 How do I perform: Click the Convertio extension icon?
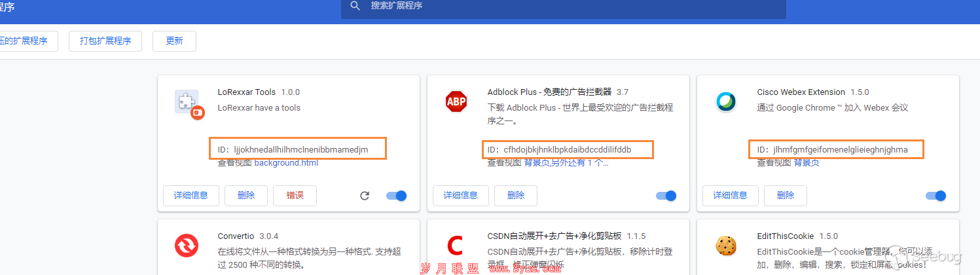(x=186, y=246)
